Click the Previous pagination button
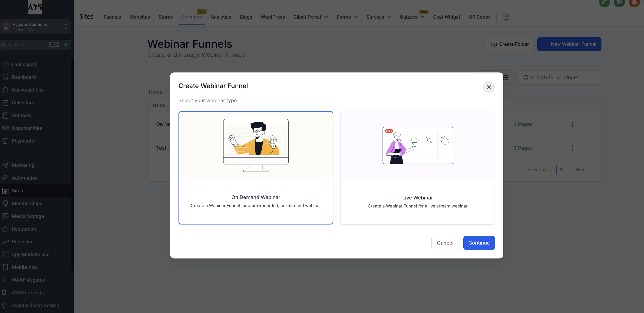 click(x=537, y=170)
